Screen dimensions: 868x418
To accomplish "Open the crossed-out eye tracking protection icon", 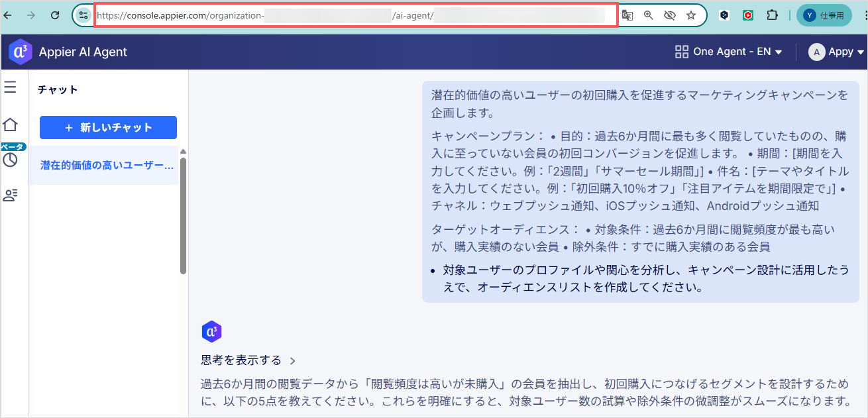I will (669, 15).
